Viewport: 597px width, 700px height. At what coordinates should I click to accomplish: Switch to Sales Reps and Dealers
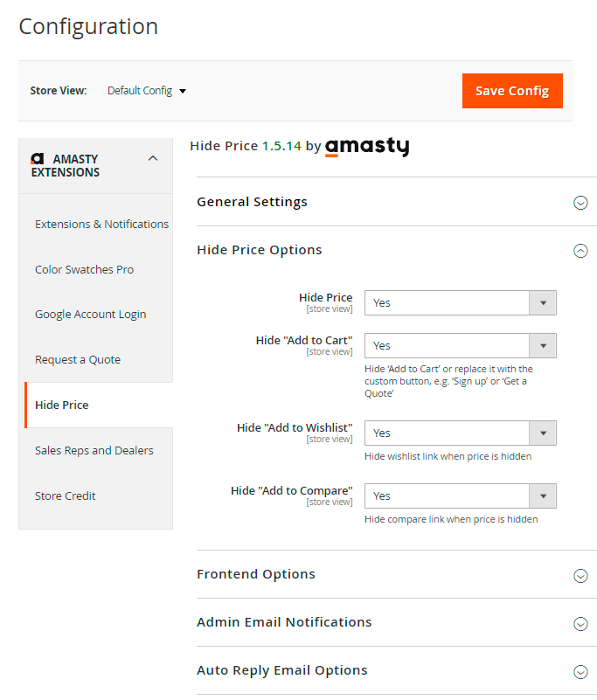94,451
